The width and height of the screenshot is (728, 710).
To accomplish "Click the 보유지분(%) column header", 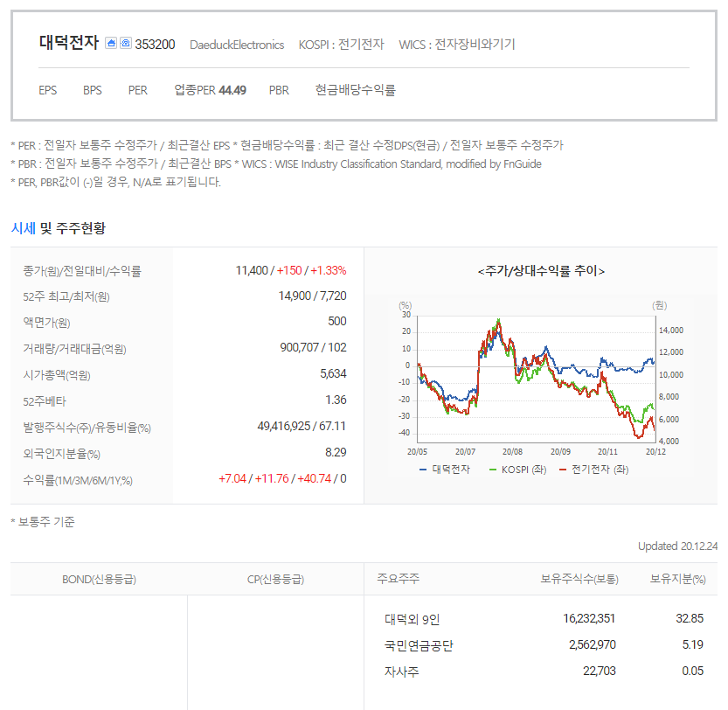I will 677,579.
